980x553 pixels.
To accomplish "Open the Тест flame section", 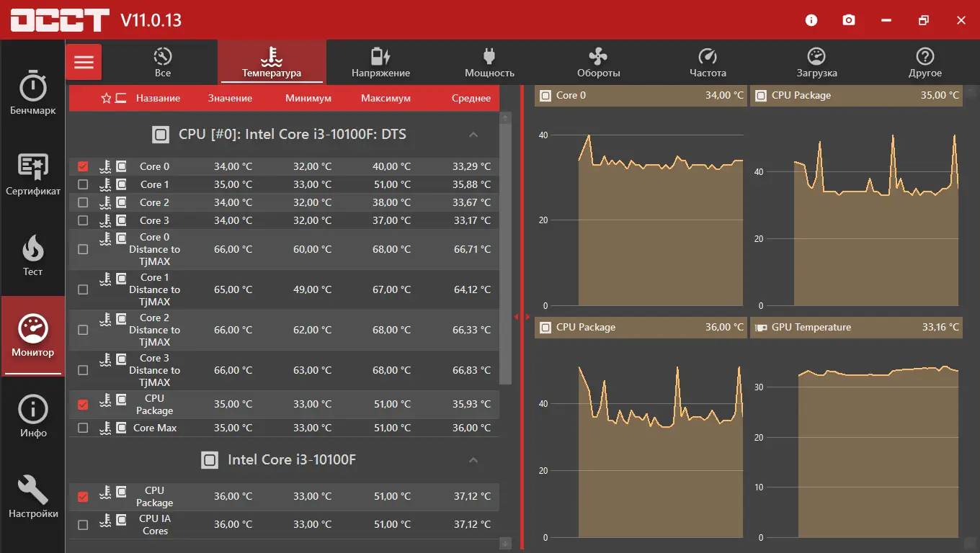I will (32, 256).
